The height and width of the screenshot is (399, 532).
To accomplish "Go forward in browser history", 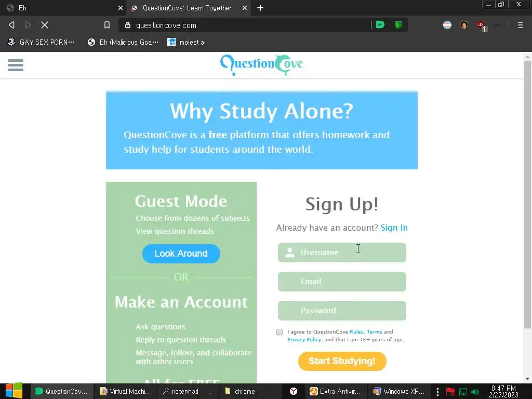I will 28,25.
